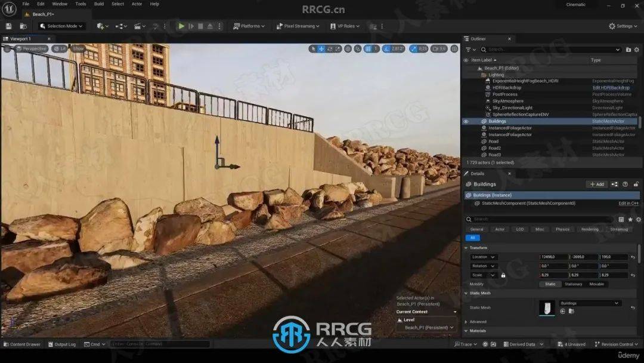644x363 pixels.
Task: Click the viewport layout maximize icon
Action: pyautogui.click(x=454, y=49)
